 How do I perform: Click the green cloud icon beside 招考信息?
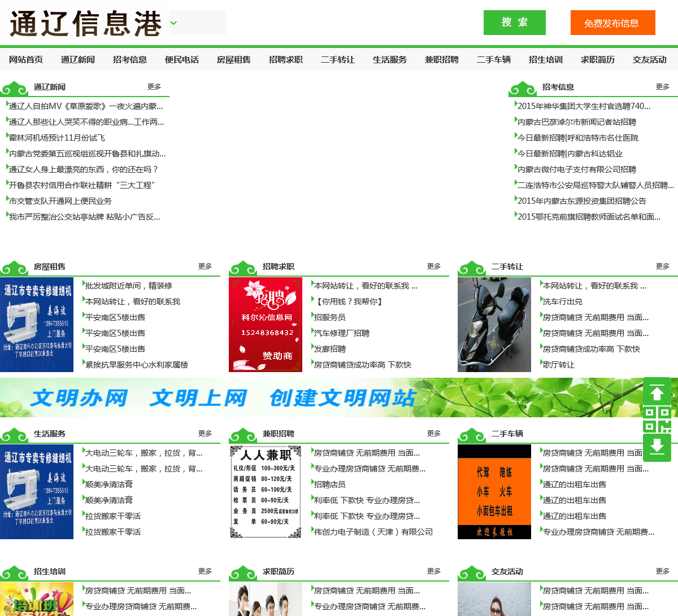[x=523, y=89]
